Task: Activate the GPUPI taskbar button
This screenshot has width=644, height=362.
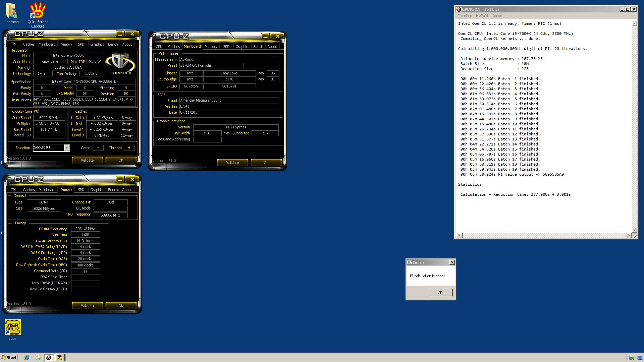Action: point(49,358)
